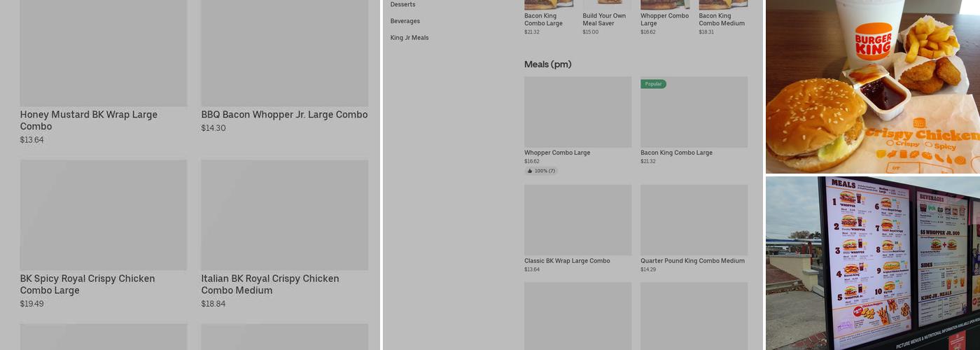Click image above Italian BK Royal Crispy Chicken Combo
This screenshot has height=350, width=980.
[284, 215]
